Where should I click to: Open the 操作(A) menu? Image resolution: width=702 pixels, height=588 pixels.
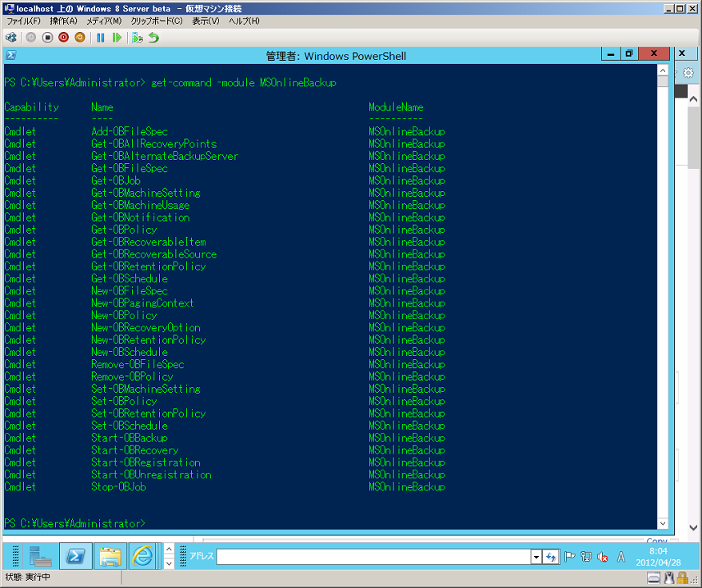tap(64, 21)
